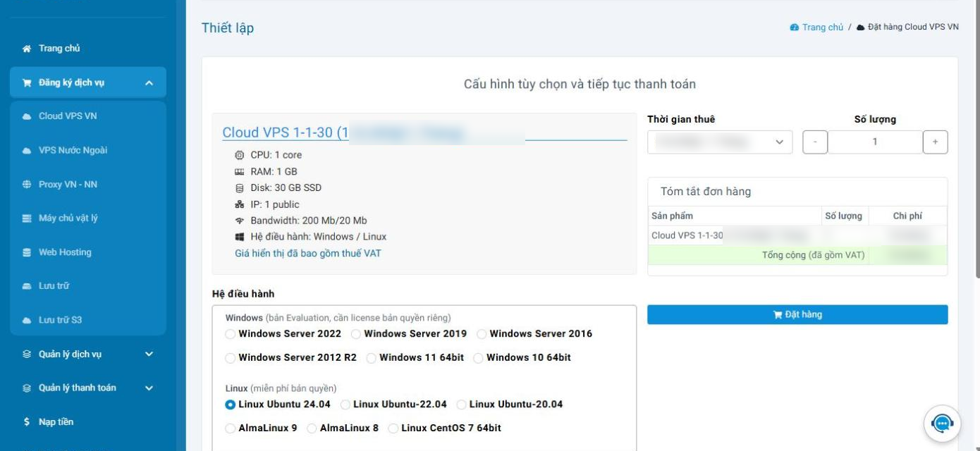980x451 pixels.
Task: Click the RAM memory icon in specs
Action: tap(239, 172)
